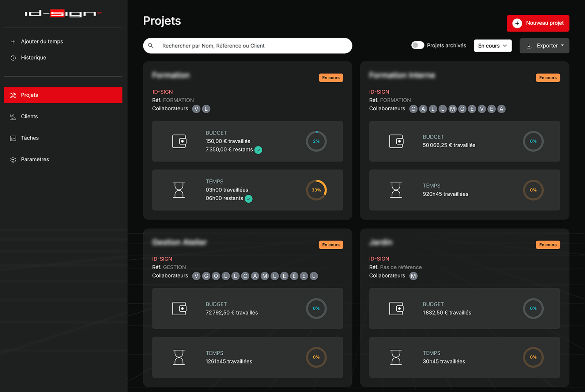Click green checkmark beside 7 350,00 € restants
Viewport: 585px width, 392px height.
(258, 150)
